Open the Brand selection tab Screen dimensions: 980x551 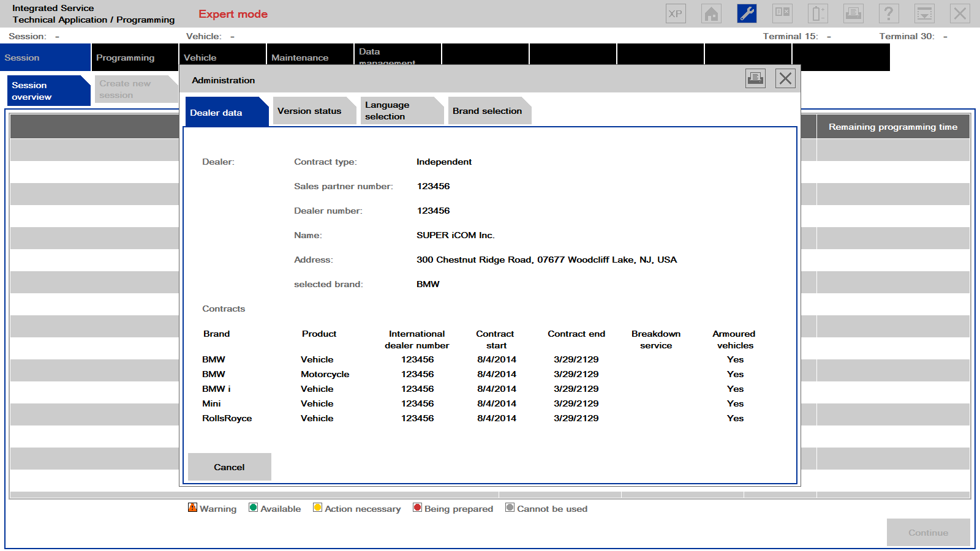click(x=489, y=111)
